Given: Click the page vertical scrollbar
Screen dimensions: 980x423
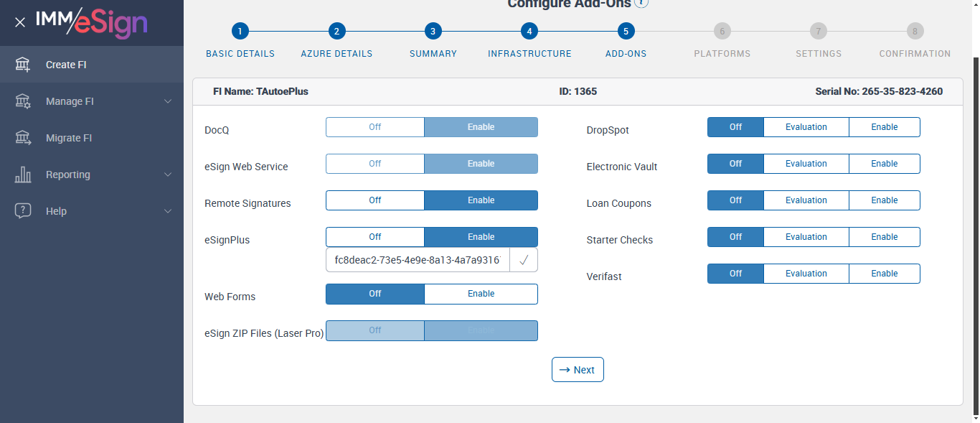Looking at the screenshot, I should tap(976, 235).
